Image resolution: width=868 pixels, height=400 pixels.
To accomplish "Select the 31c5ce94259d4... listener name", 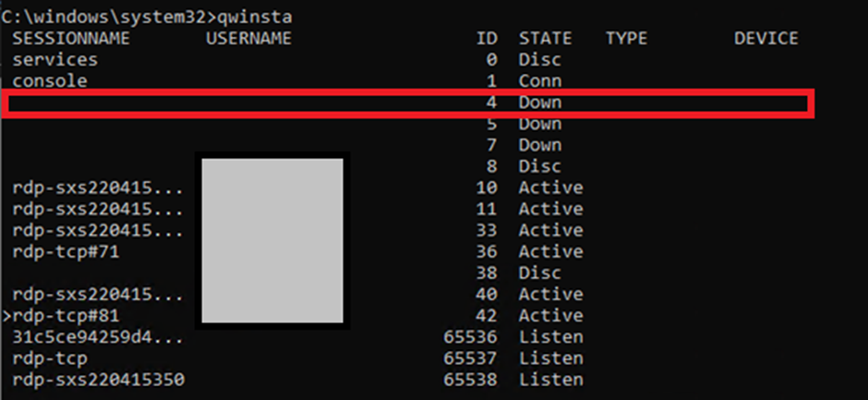I will pyautogui.click(x=98, y=336).
